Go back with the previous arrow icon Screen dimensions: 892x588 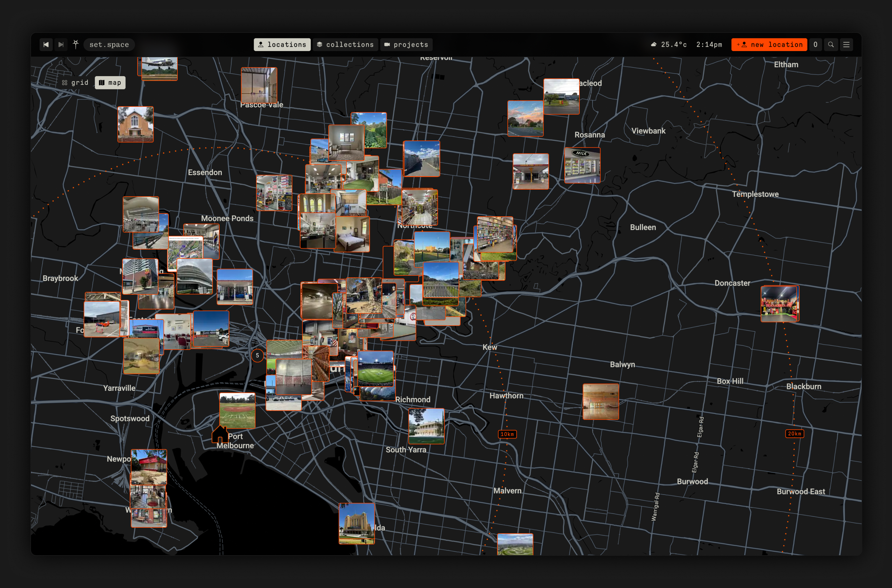[46, 45]
